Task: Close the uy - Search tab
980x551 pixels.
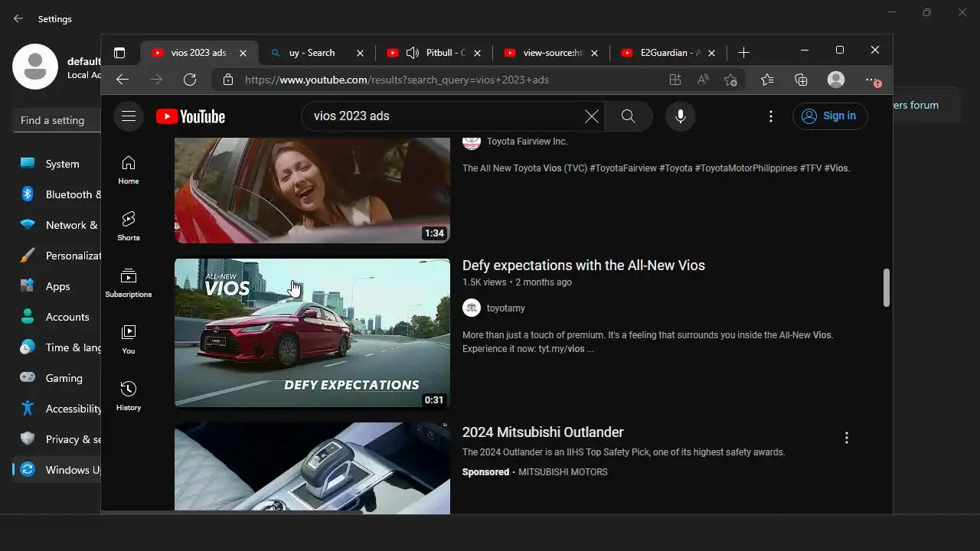Action: [x=360, y=53]
